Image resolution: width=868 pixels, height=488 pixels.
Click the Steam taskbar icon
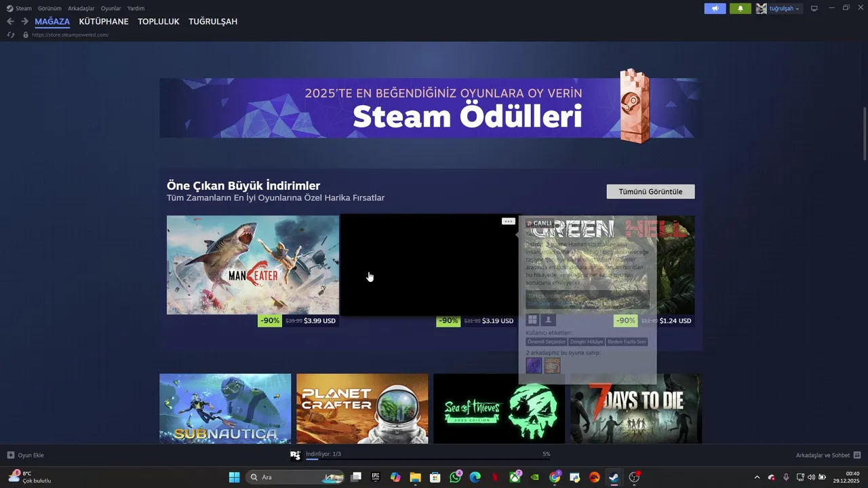tap(614, 477)
